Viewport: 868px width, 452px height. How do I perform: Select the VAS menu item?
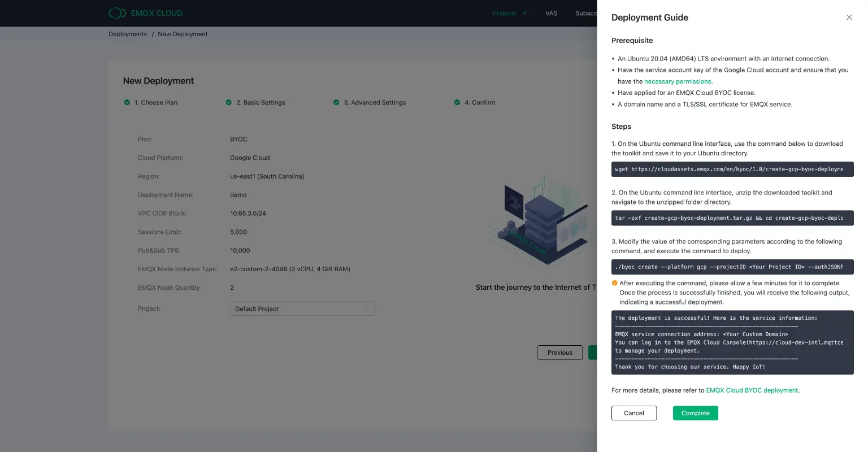551,13
